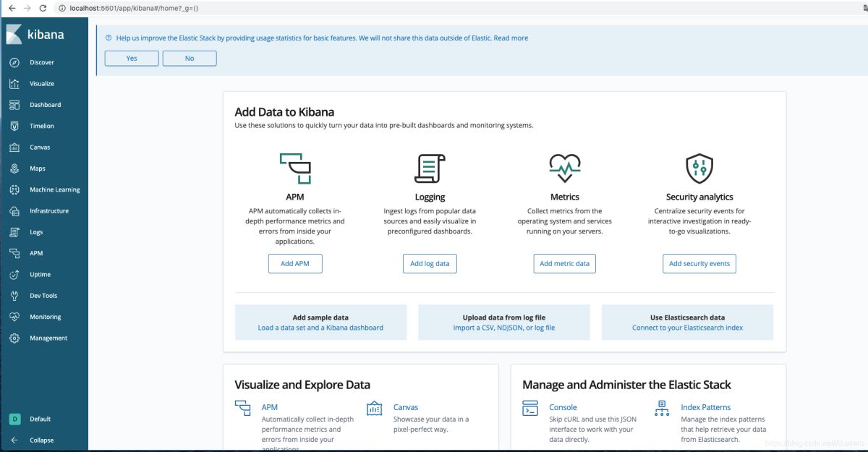This screenshot has width=868, height=452.
Task: Click the Add security events button
Action: tap(699, 263)
